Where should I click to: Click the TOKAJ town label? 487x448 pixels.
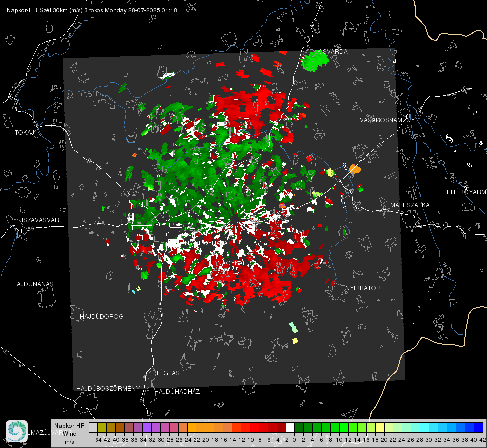point(24,133)
